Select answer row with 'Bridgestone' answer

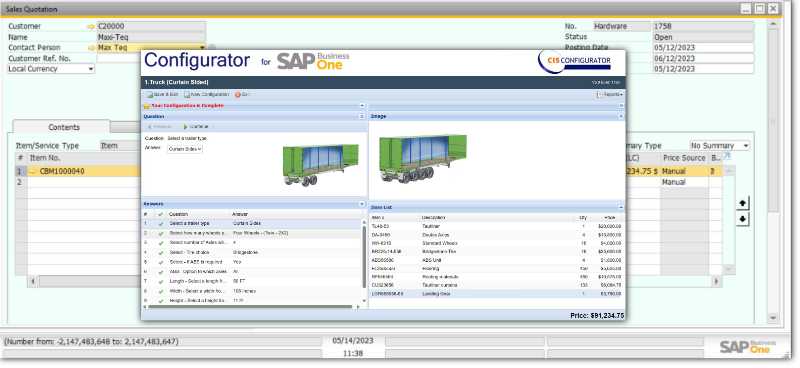[x=253, y=252]
